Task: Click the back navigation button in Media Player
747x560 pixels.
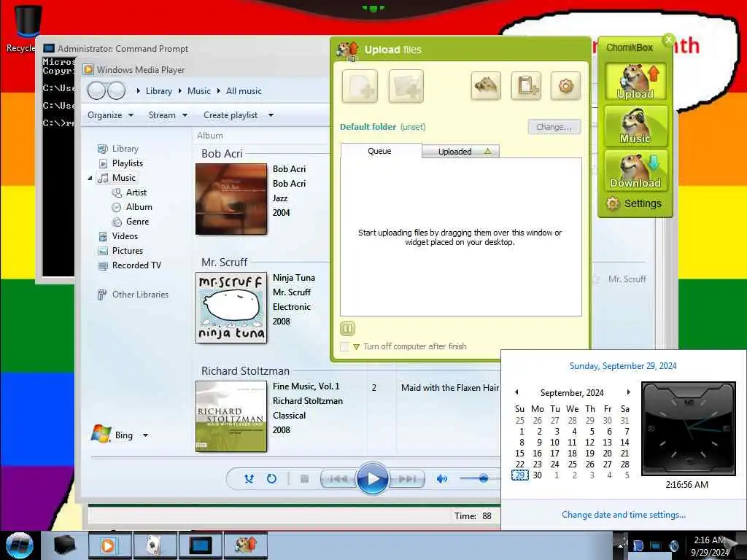Action: click(97, 90)
